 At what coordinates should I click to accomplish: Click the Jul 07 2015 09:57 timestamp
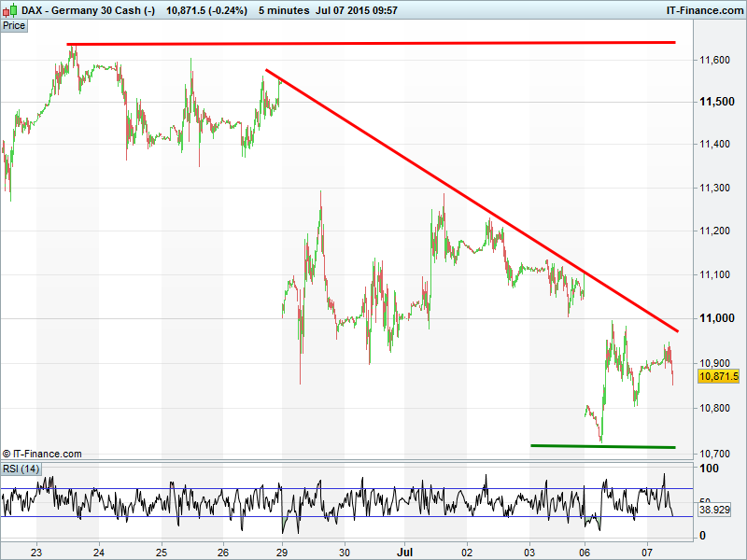pyautogui.click(x=357, y=10)
